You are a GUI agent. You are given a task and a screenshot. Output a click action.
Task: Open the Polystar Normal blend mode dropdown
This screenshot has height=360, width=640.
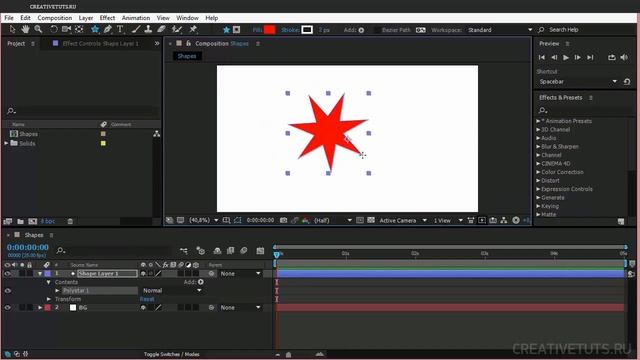pos(172,291)
